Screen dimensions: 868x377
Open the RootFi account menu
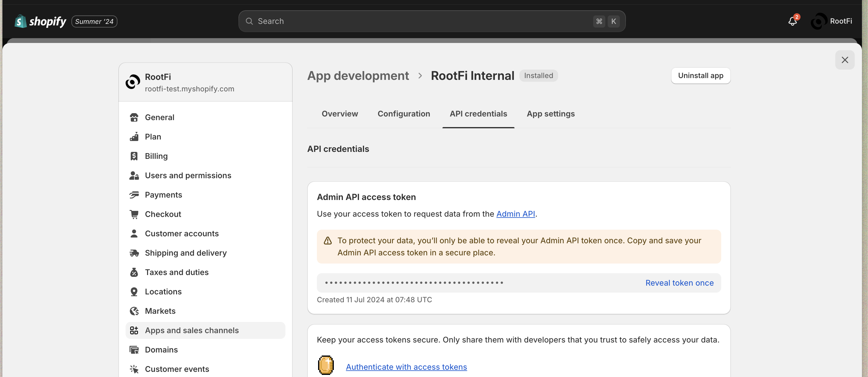coord(831,21)
